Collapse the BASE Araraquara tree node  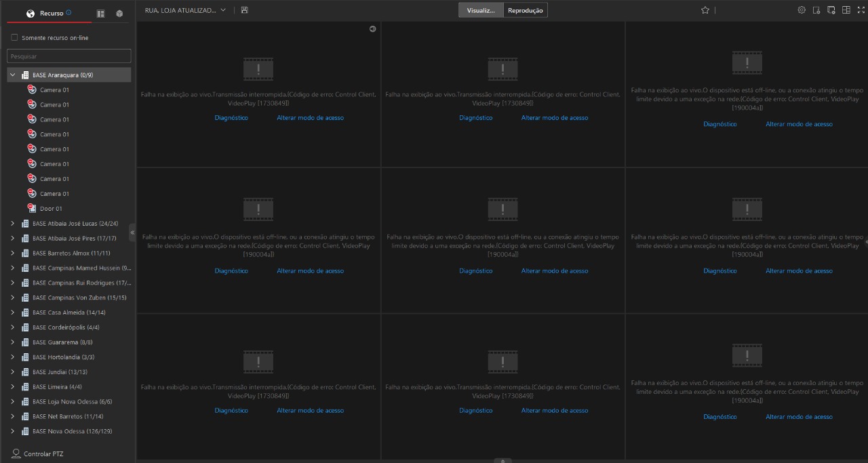12,75
